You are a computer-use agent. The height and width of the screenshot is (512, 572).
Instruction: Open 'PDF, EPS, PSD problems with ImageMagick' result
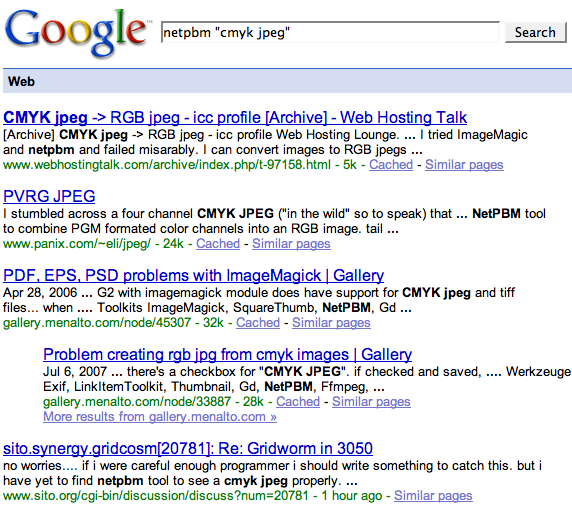[x=193, y=275]
